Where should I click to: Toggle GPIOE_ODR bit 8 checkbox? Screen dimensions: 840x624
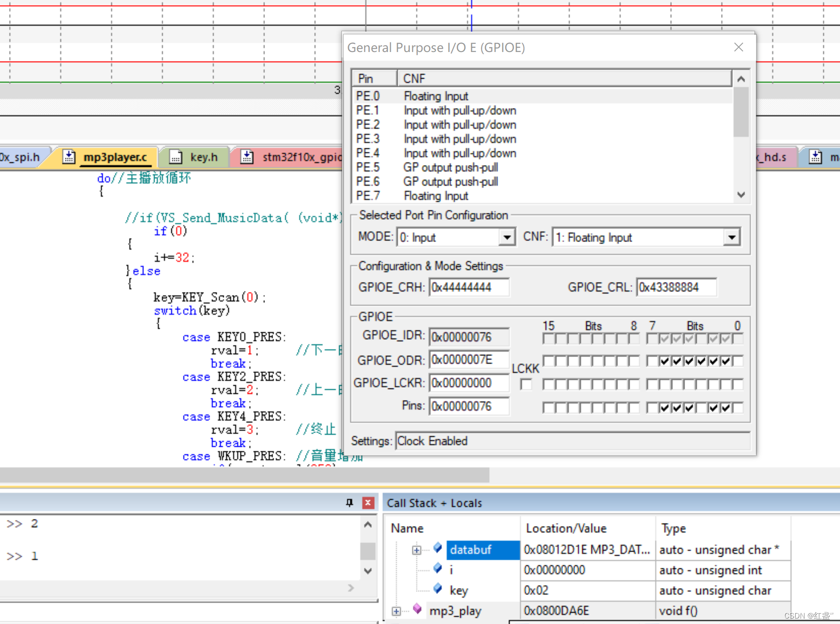[633, 361]
